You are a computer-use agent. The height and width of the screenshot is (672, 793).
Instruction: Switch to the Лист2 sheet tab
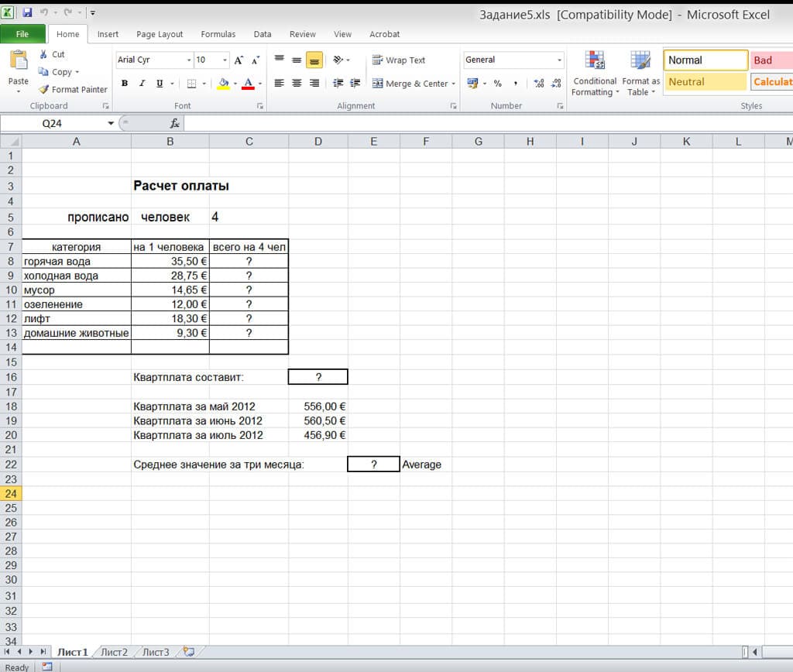click(114, 652)
